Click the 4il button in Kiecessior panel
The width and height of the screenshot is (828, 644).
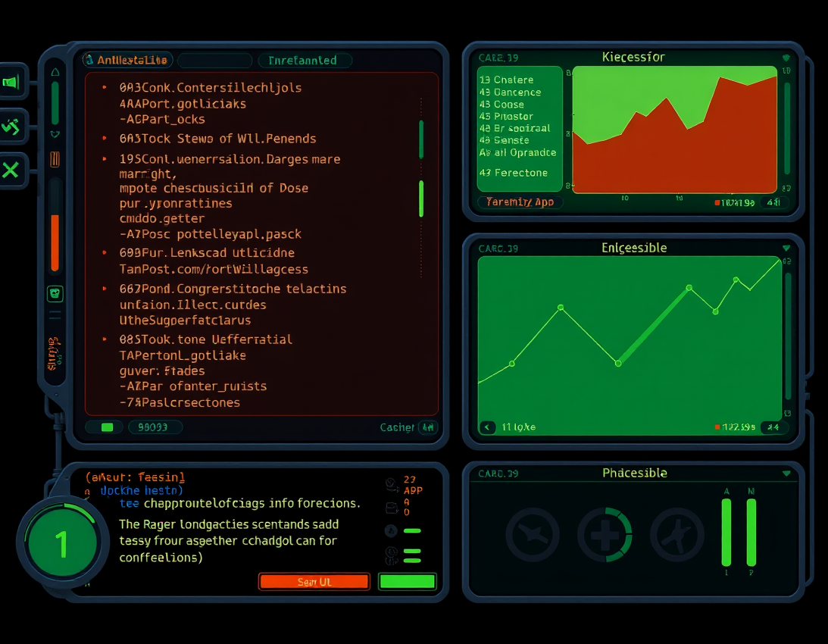[773, 202]
